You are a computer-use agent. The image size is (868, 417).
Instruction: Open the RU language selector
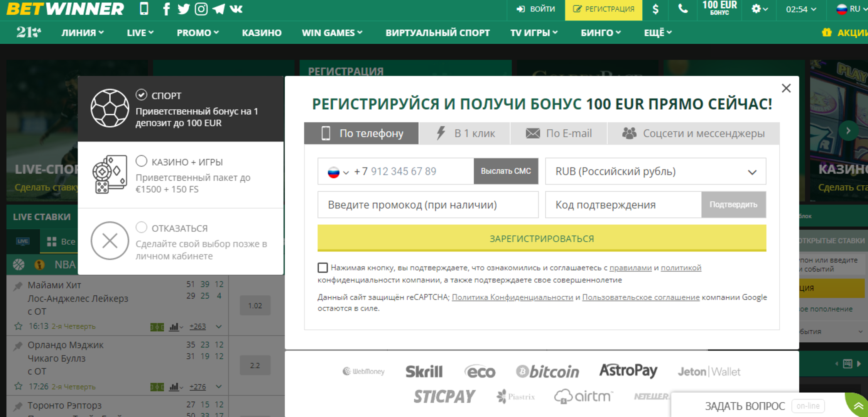pyautogui.click(x=851, y=9)
